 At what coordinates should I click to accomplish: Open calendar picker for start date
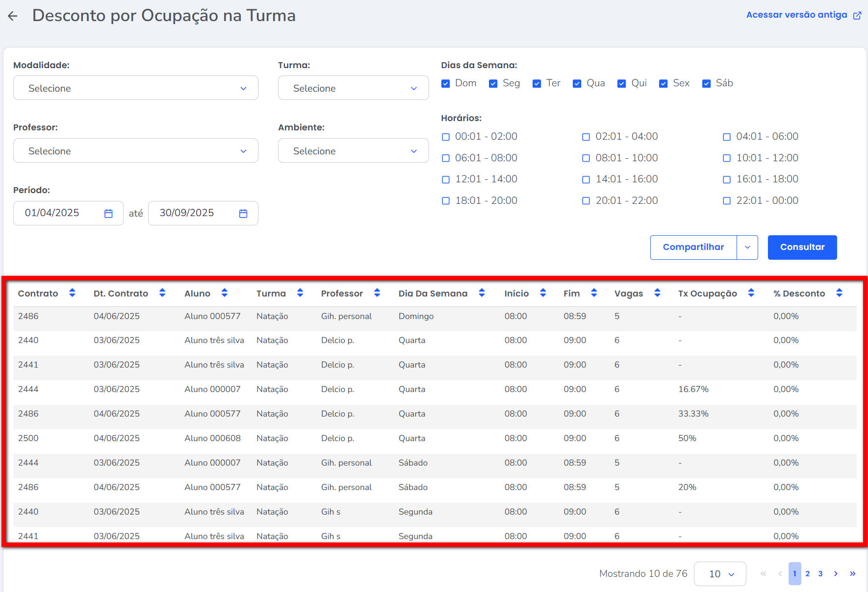pyautogui.click(x=108, y=214)
